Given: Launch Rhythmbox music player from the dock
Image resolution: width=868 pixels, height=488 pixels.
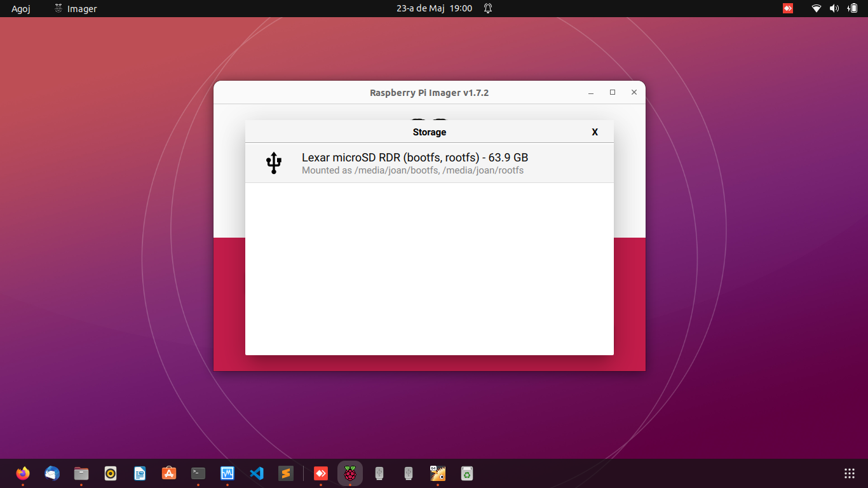Looking at the screenshot, I should tap(111, 473).
